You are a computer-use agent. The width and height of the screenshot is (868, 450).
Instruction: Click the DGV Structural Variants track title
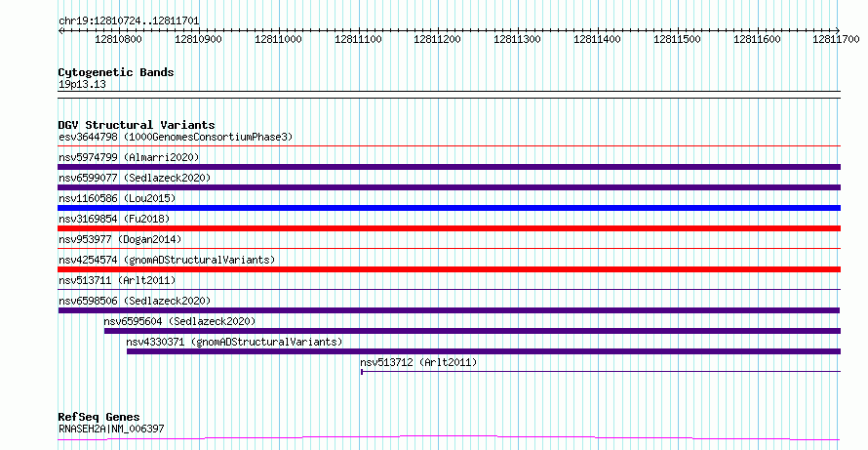click(x=137, y=125)
